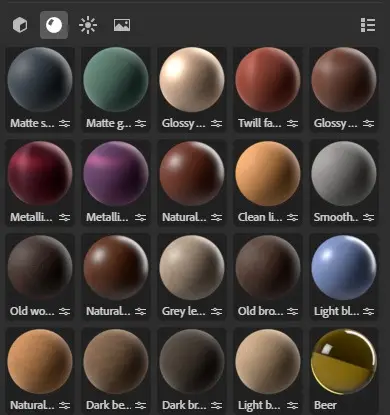Apply the Clean li... orange material

[268, 173]
